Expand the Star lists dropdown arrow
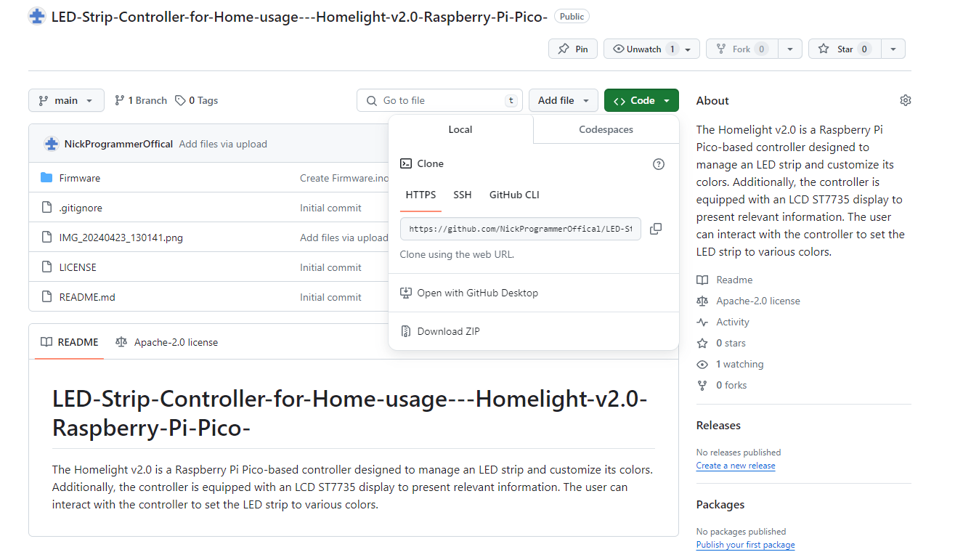This screenshot has height=560, width=963. tap(893, 49)
